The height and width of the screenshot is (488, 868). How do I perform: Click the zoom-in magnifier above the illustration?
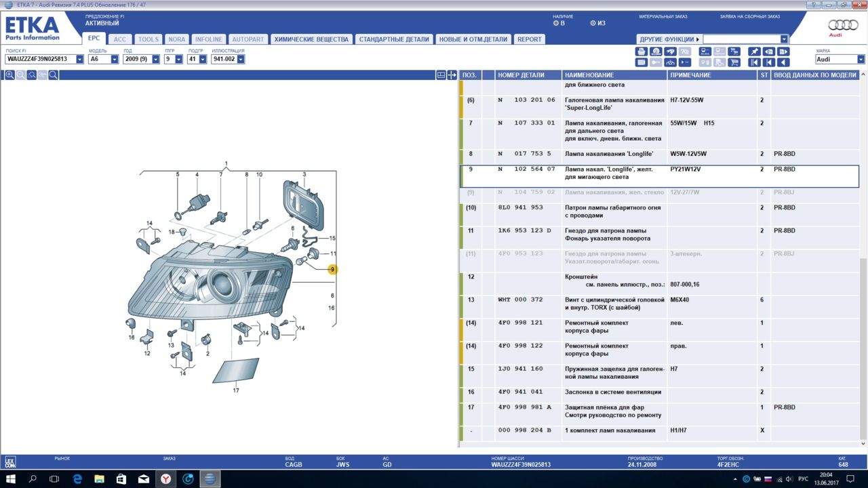pyautogui.click(x=9, y=75)
